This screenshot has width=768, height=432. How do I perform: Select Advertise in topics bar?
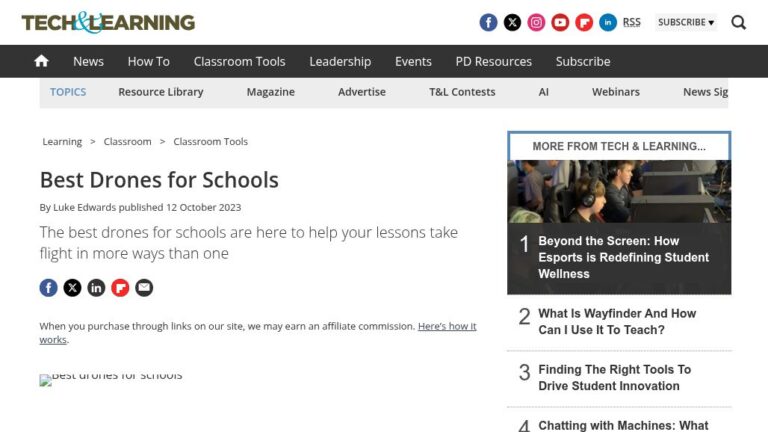(362, 92)
